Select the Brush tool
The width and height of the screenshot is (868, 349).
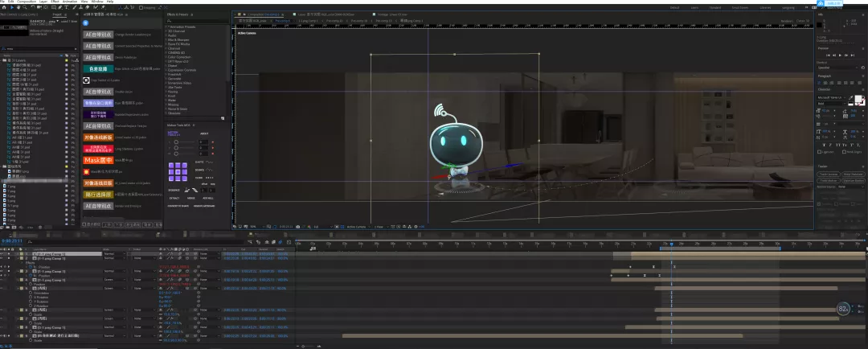[x=75, y=8]
